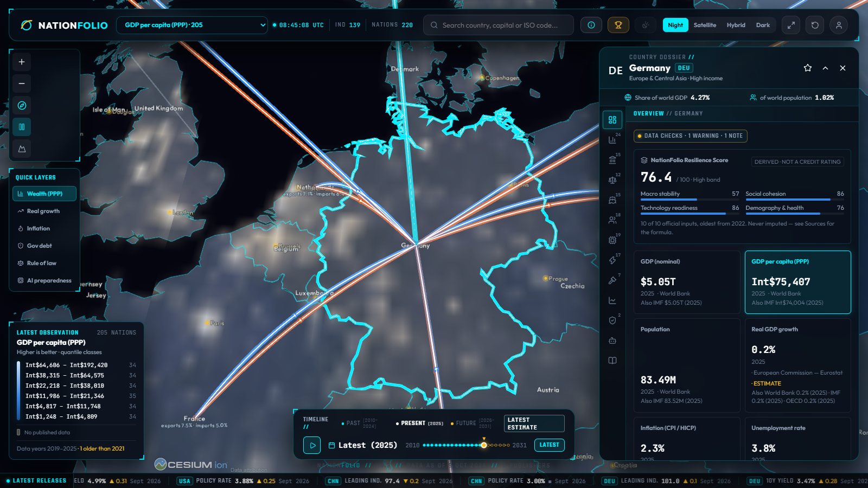
Task: Open the user account icon
Action: click(839, 25)
